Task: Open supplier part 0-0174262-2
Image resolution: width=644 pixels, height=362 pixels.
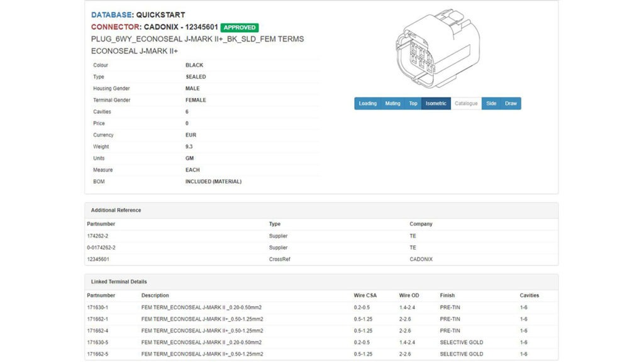Action: point(103,247)
